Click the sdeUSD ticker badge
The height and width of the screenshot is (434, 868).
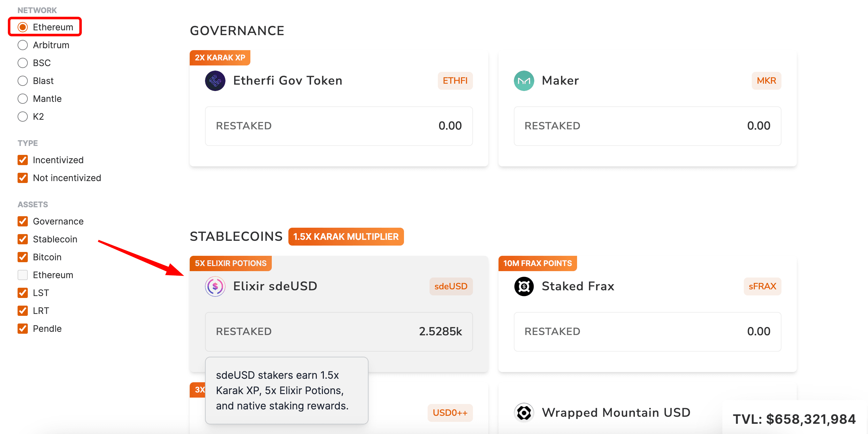point(451,286)
